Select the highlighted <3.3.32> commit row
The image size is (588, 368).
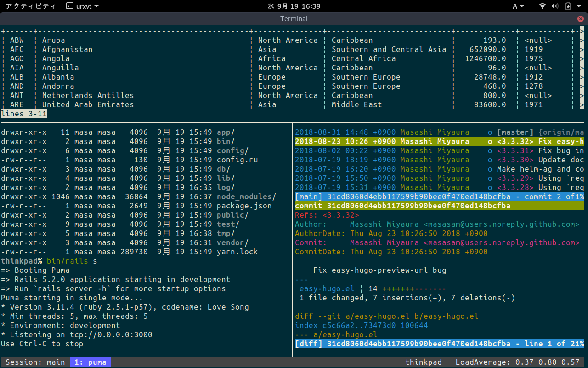(440, 141)
